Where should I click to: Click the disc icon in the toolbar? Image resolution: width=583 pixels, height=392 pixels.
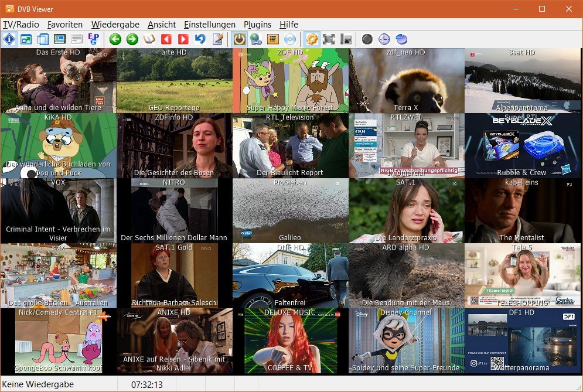click(289, 39)
